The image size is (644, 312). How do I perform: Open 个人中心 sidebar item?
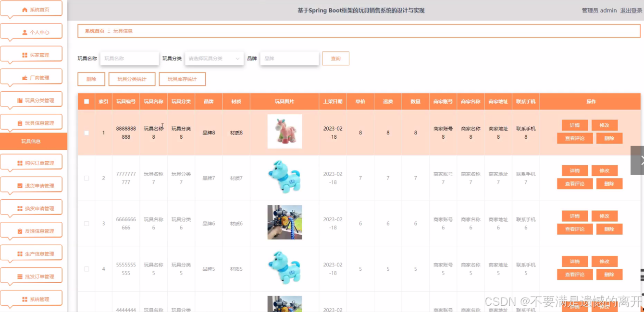click(31, 32)
